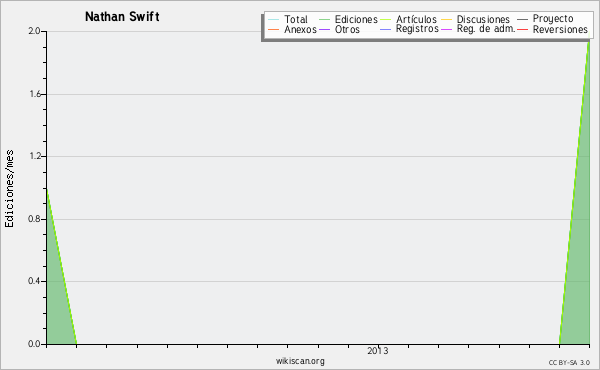The height and width of the screenshot is (370, 600).
Task: Click the Registros legend label
Action: (417, 29)
